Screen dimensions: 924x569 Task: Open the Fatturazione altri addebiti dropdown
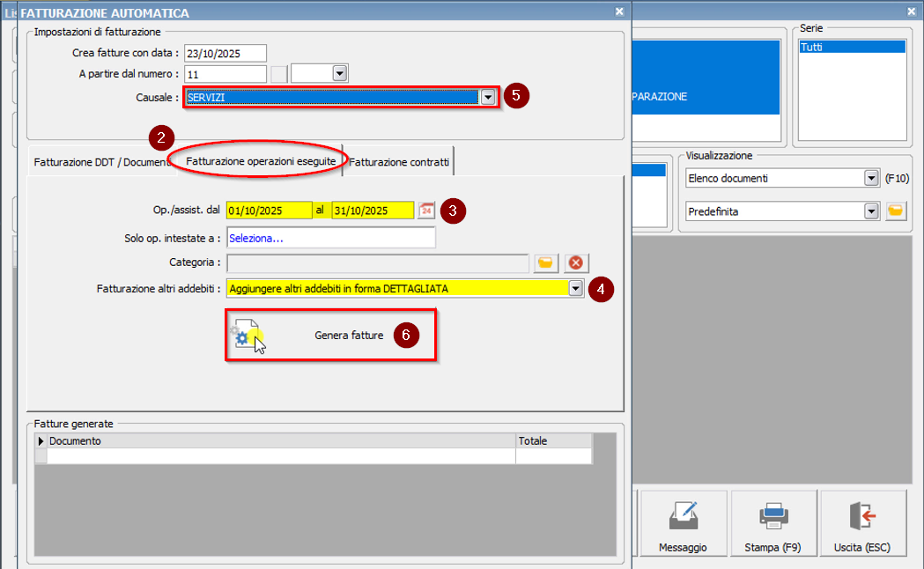(x=575, y=288)
